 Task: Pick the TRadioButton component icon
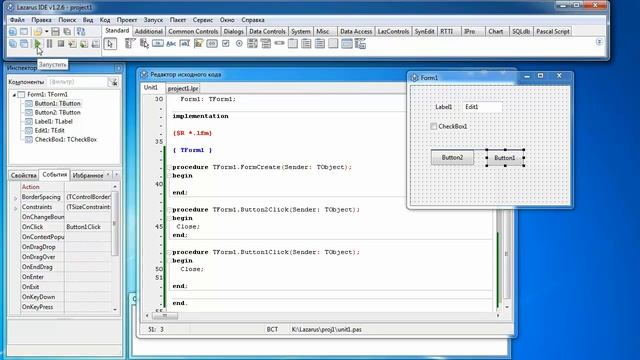[239, 43]
